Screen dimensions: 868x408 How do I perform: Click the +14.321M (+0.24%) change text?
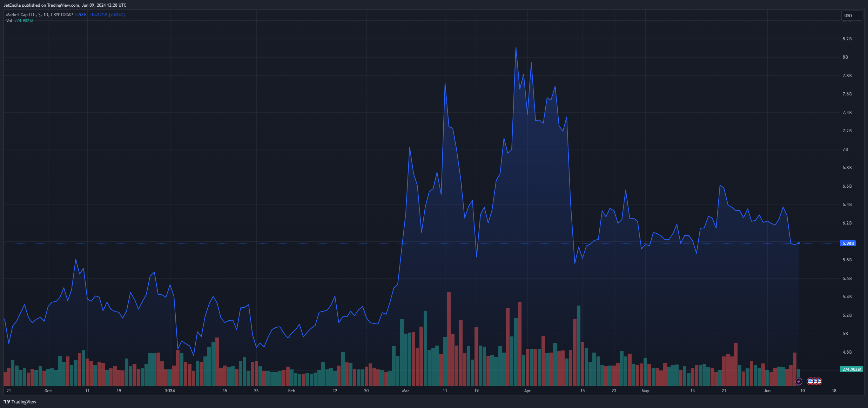coord(107,15)
